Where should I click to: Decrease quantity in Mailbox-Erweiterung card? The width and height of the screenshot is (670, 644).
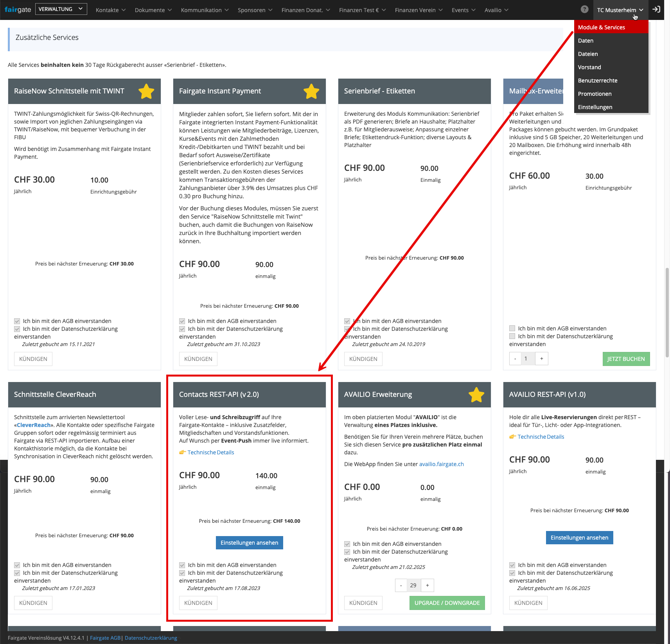pos(515,359)
